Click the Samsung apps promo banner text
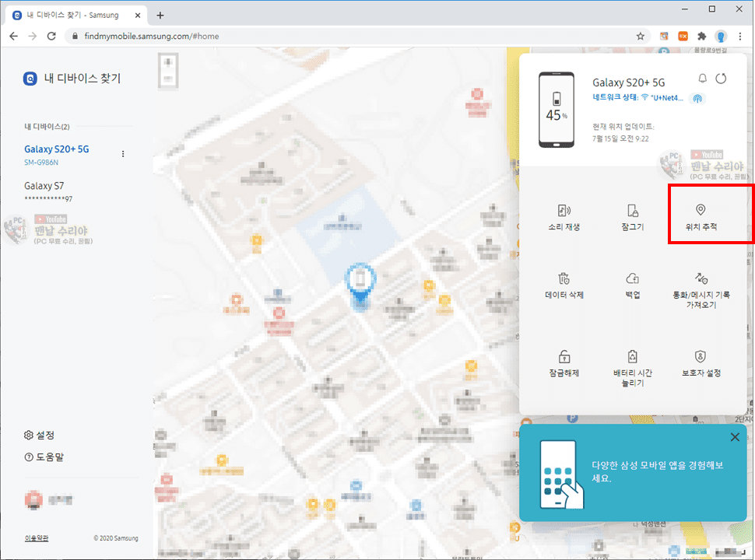Image resolution: width=755 pixels, height=560 pixels. tap(657, 472)
